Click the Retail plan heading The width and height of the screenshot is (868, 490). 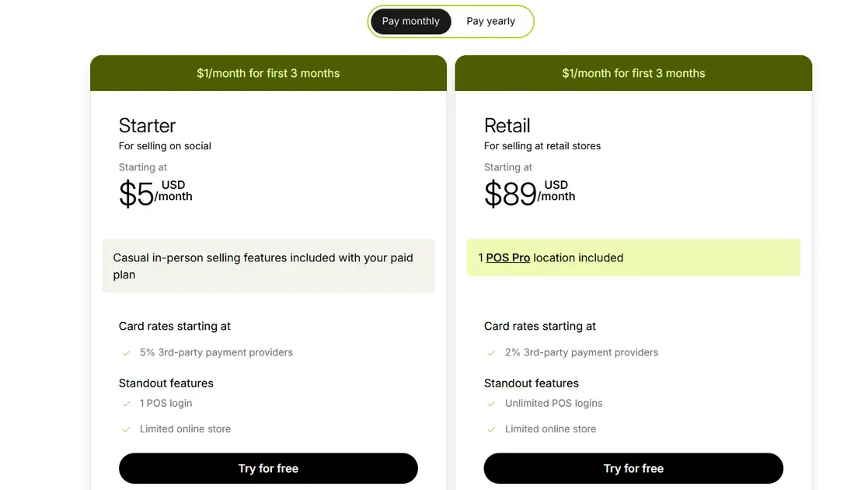507,125
